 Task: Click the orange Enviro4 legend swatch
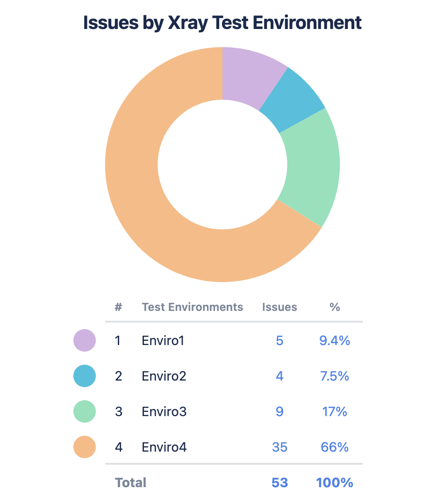pyautogui.click(x=85, y=447)
